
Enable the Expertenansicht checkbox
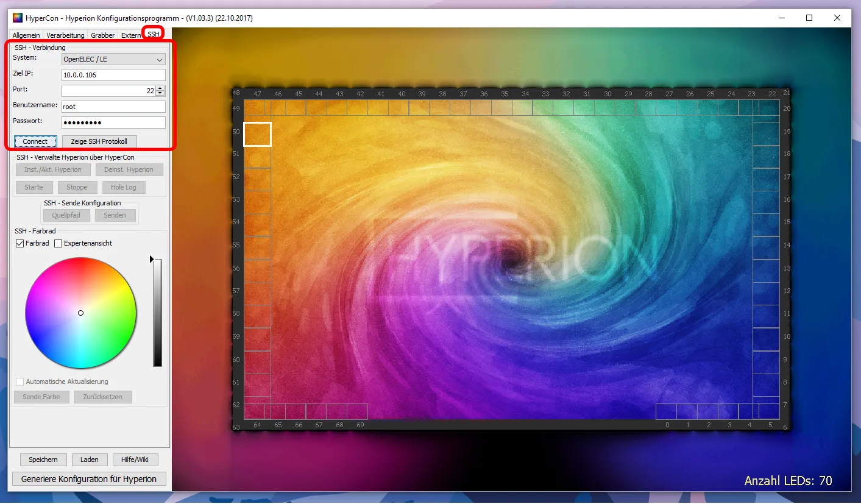click(x=58, y=243)
